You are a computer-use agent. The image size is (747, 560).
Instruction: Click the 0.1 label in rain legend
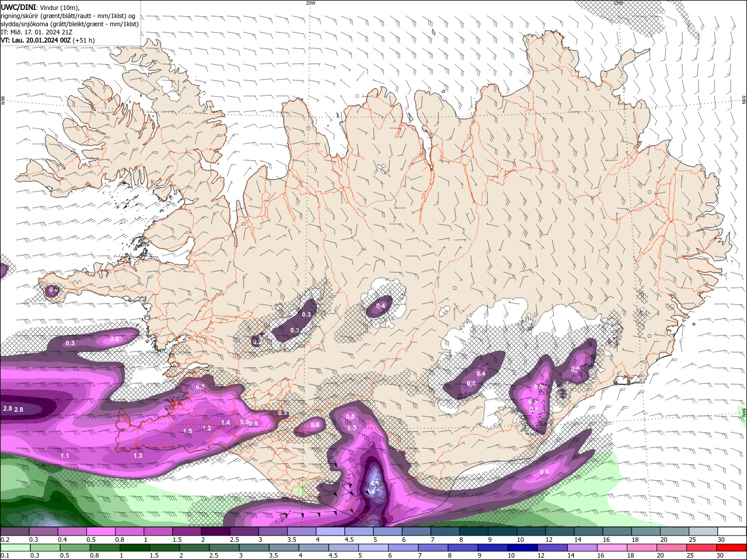(x=5, y=556)
